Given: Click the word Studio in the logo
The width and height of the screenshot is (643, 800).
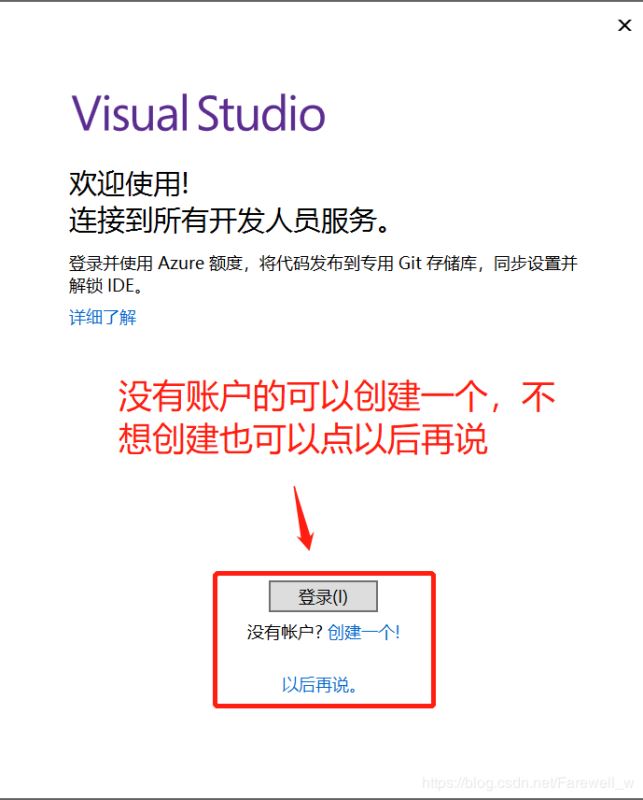Looking at the screenshot, I should [x=261, y=113].
